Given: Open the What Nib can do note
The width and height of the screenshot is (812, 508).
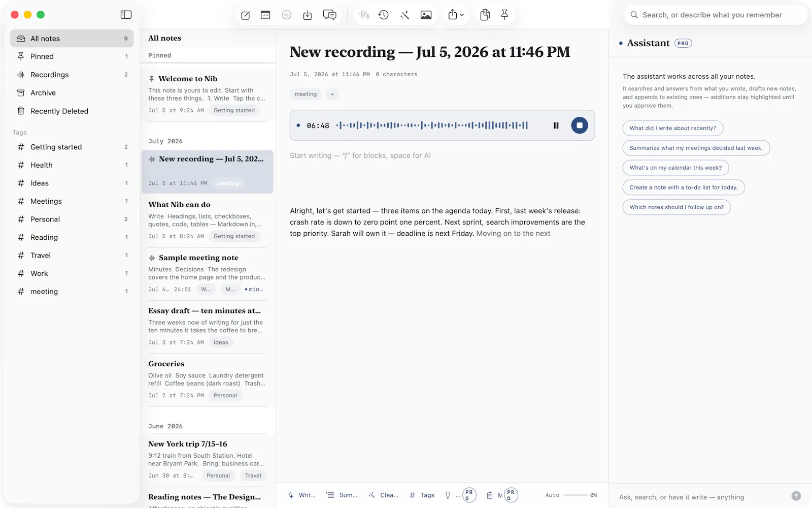Looking at the screenshot, I should 208,221.
